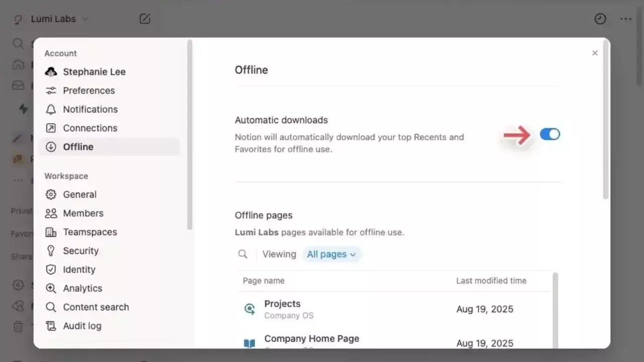Click the offline pages search icon
644x362 pixels.
(x=243, y=254)
